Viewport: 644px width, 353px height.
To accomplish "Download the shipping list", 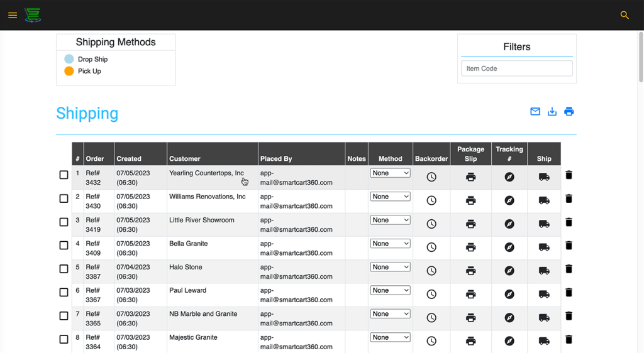I will click(x=552, y=112).
